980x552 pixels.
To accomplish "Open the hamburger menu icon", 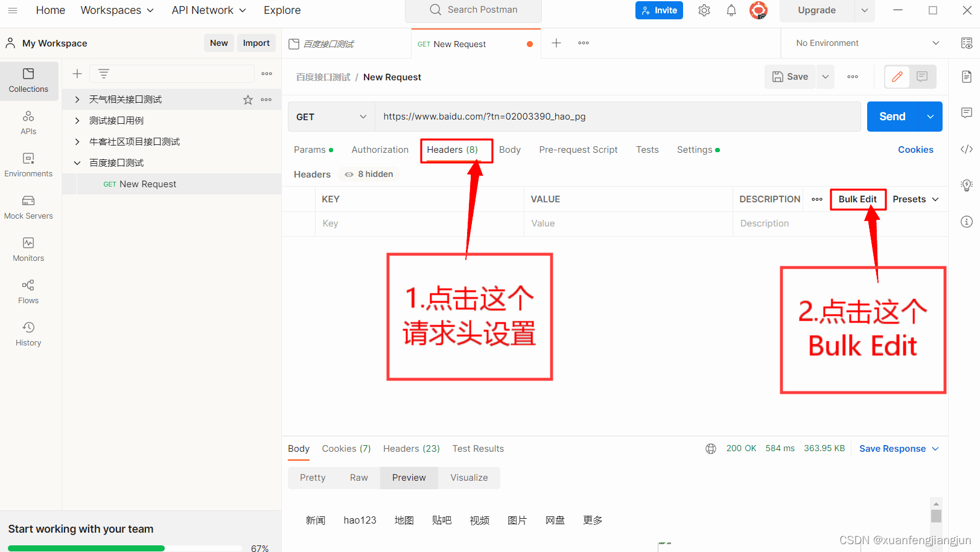I will point(13,10).
